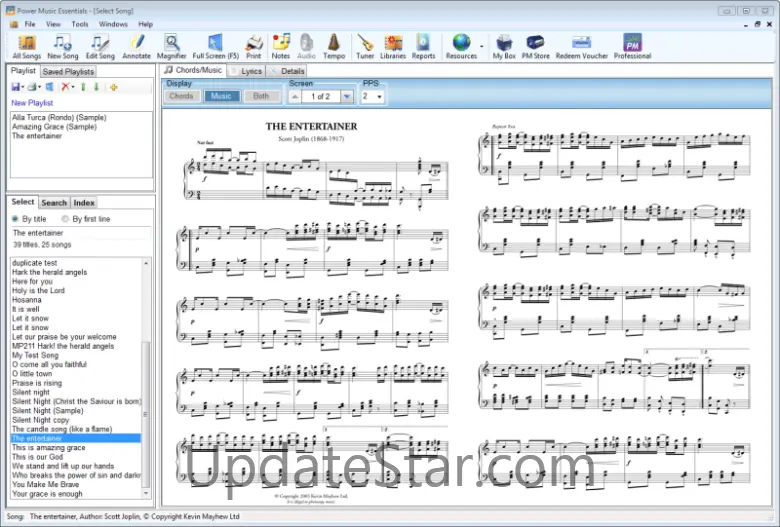Remove item with the red X icon
Screen dimensions: 780x527
(65, 87)
